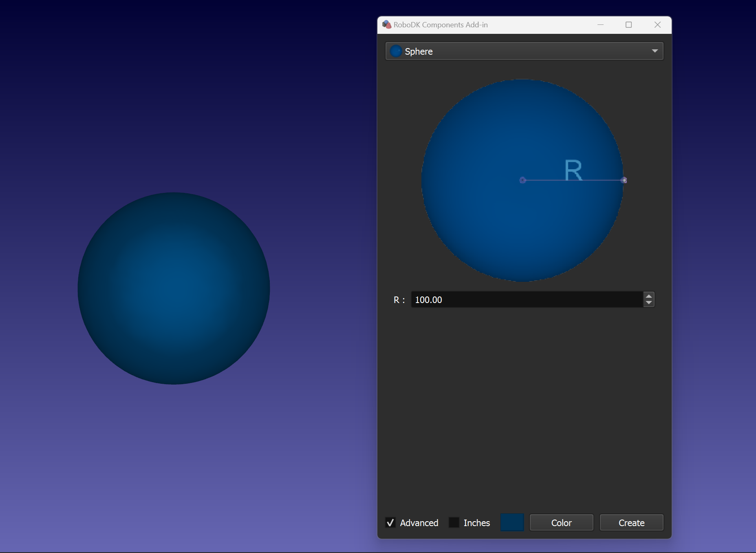Minimize the RoboDK Components Add-in window
The width and height of the screenshot is (756, 553).
click(600, 24)
